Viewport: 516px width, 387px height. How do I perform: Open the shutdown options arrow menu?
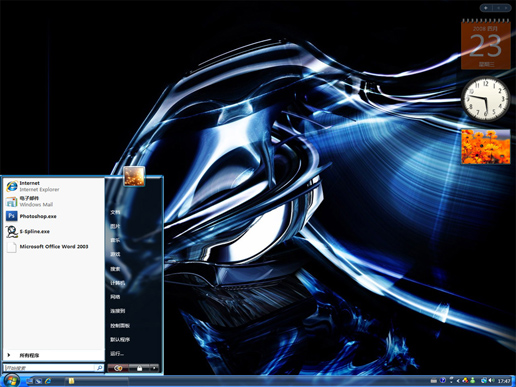(x=154, y=368)
